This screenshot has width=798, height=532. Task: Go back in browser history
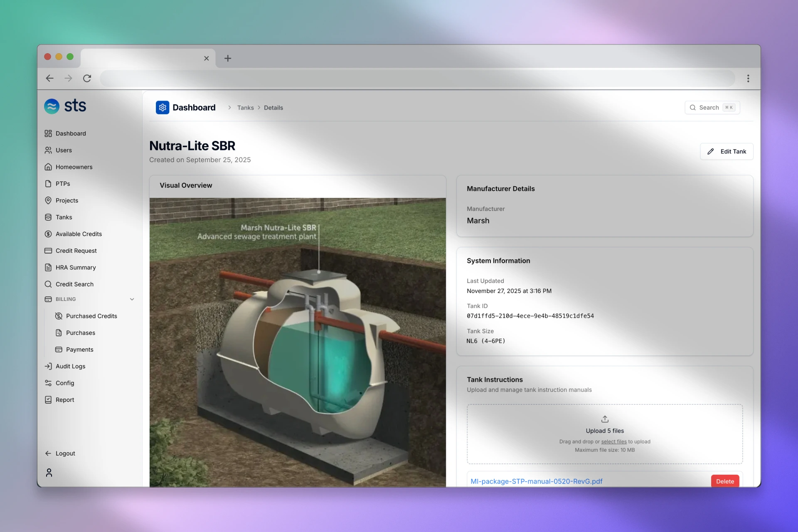point(50,79)
